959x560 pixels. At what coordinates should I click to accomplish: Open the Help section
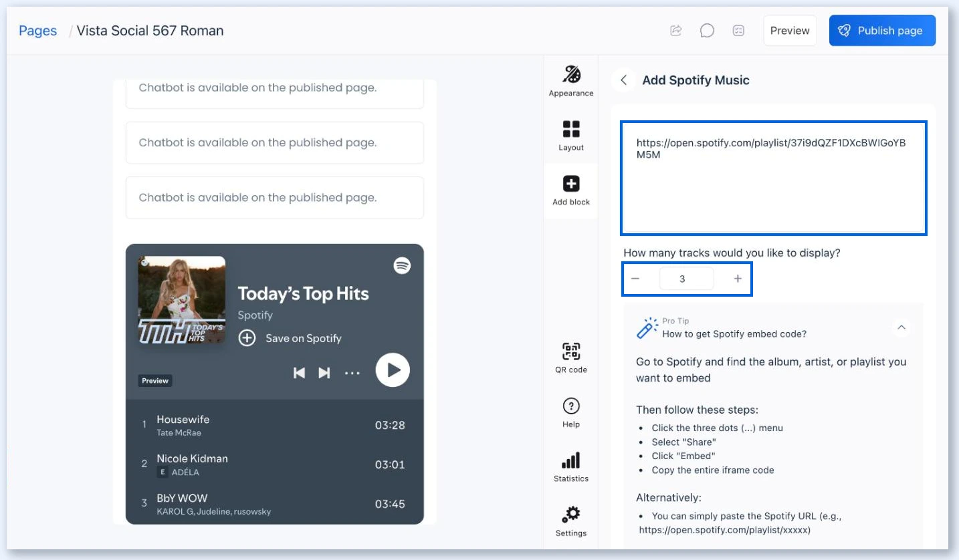571,412
